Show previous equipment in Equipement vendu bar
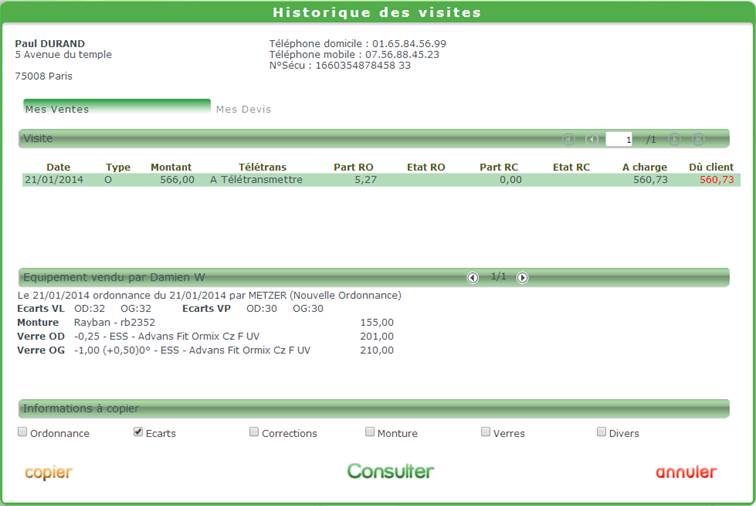756x506 pixels. click(473, 277)
